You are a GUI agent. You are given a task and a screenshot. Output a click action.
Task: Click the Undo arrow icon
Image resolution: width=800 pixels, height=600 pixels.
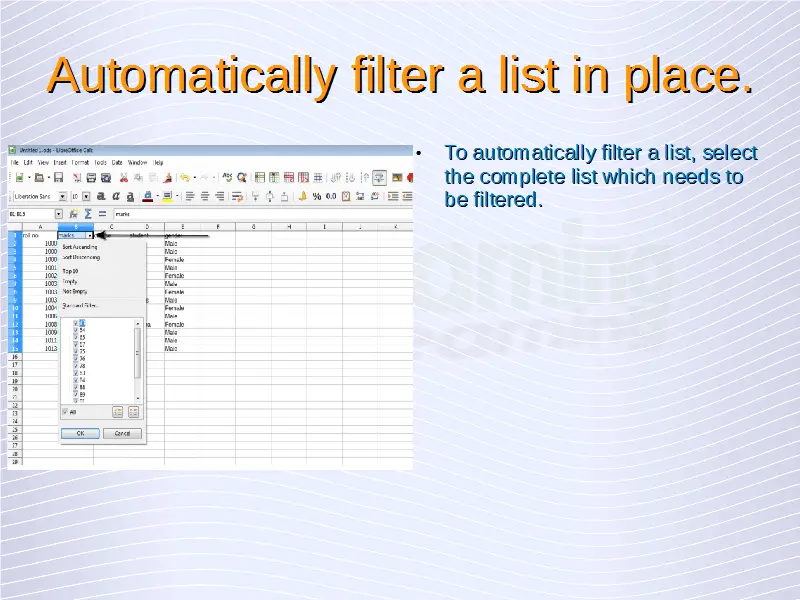[184, 178]
